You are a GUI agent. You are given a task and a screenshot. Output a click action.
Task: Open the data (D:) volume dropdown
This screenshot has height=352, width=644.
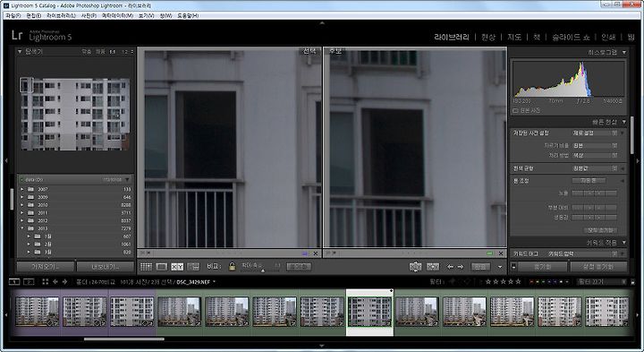pos(127,180)
